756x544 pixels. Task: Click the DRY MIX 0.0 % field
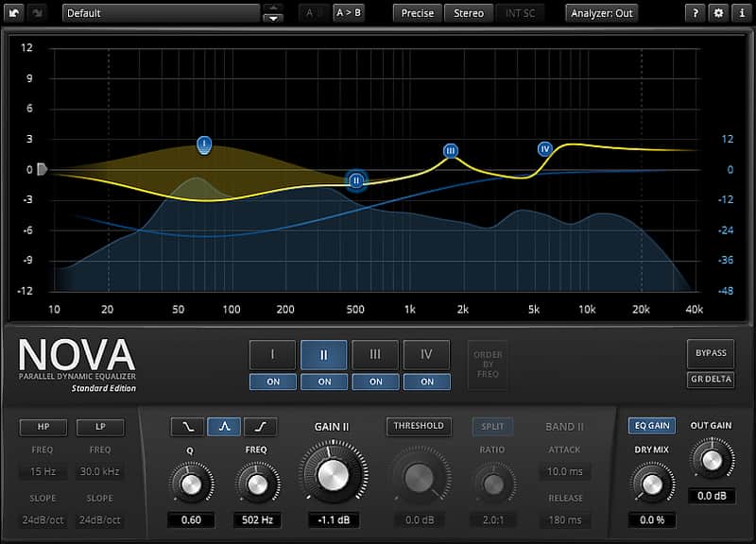pos(652,519)
